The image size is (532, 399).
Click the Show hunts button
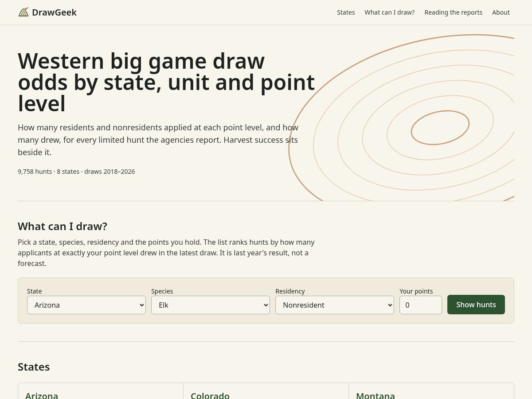(x=476, y=305)
